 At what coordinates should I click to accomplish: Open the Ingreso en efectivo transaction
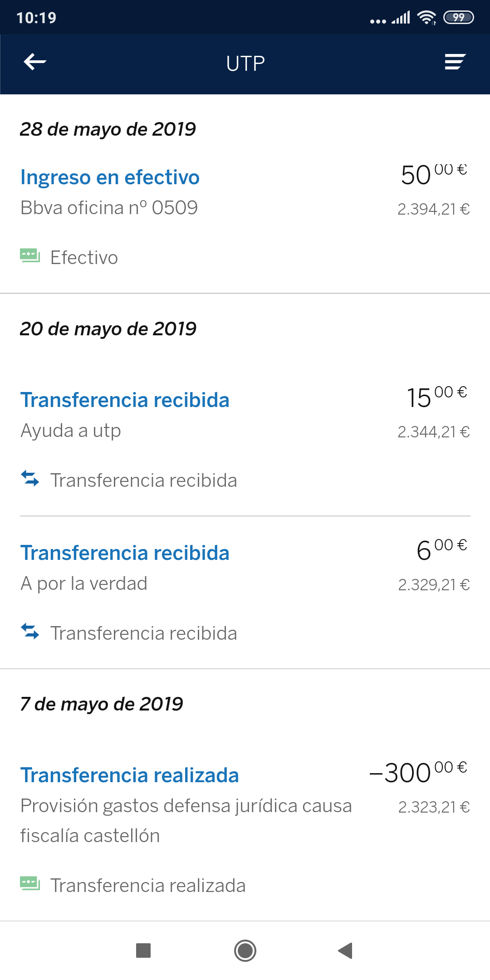point(110,177)
